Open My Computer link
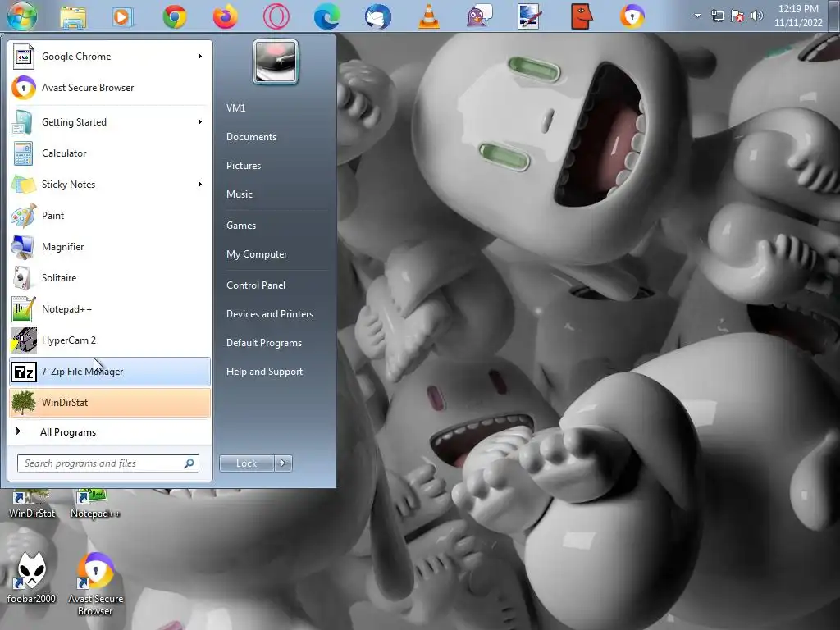The height and width of the screenshot is (630, 840). (257, 254)
